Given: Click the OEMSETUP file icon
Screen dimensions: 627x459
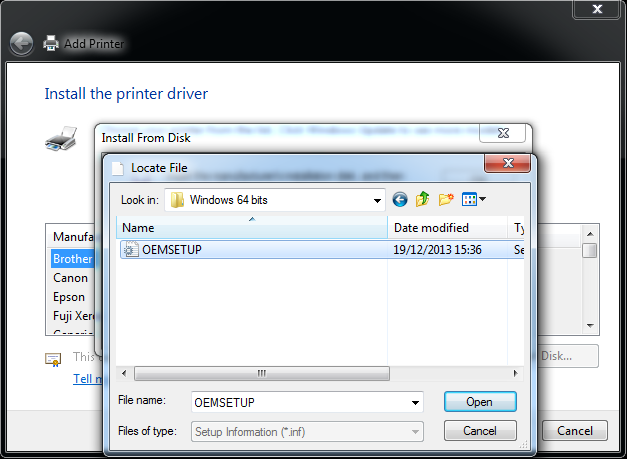Looking at the screenshot, I should (130, 250).
